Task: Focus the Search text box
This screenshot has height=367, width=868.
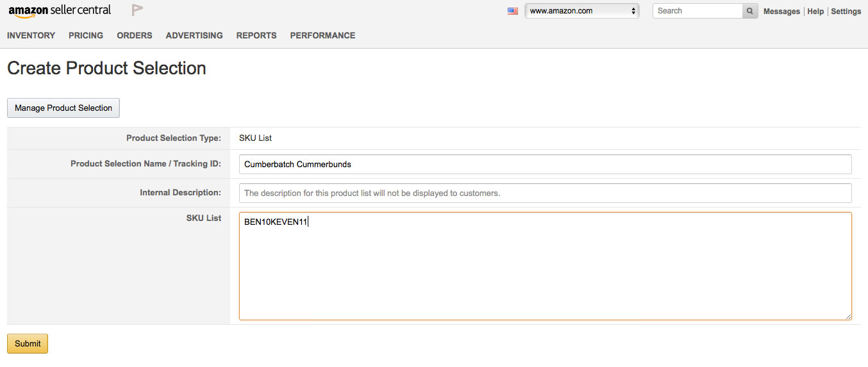Action: click(697, 11)
